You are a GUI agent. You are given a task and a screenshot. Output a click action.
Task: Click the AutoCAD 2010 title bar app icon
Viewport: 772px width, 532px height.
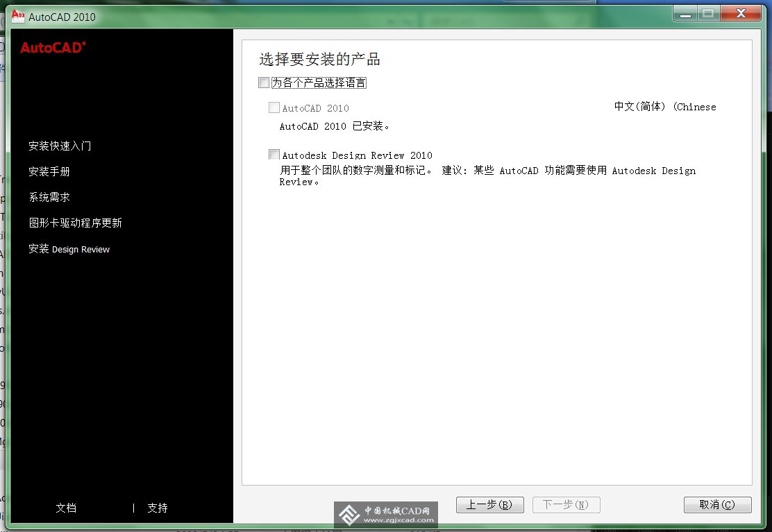[18, 16]
